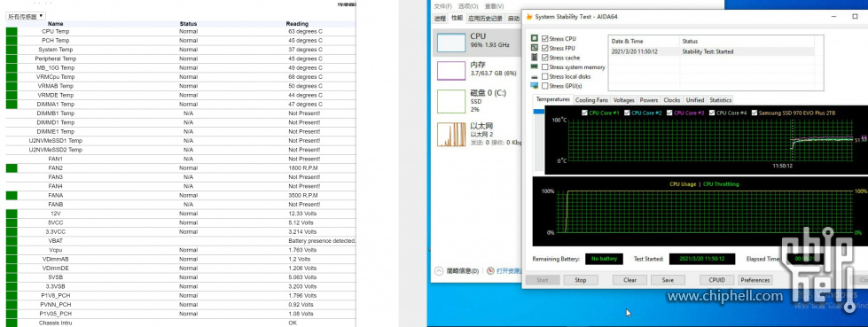Viewport: 868px width, 327px height.
Task: Click 简略信息(D) in Task Manager
Action: point(463,271)
